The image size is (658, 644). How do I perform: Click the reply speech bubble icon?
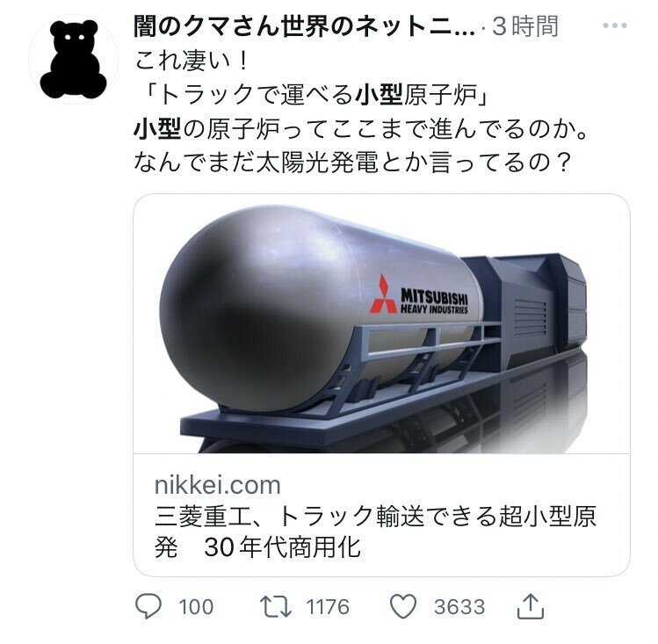pos(148,606)
